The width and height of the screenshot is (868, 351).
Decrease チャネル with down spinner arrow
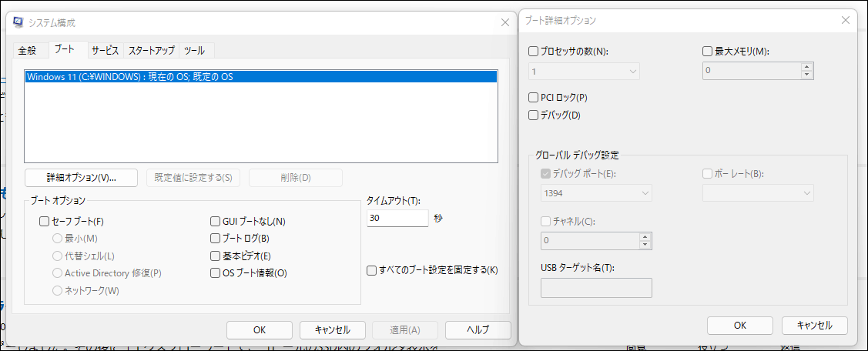645,246
